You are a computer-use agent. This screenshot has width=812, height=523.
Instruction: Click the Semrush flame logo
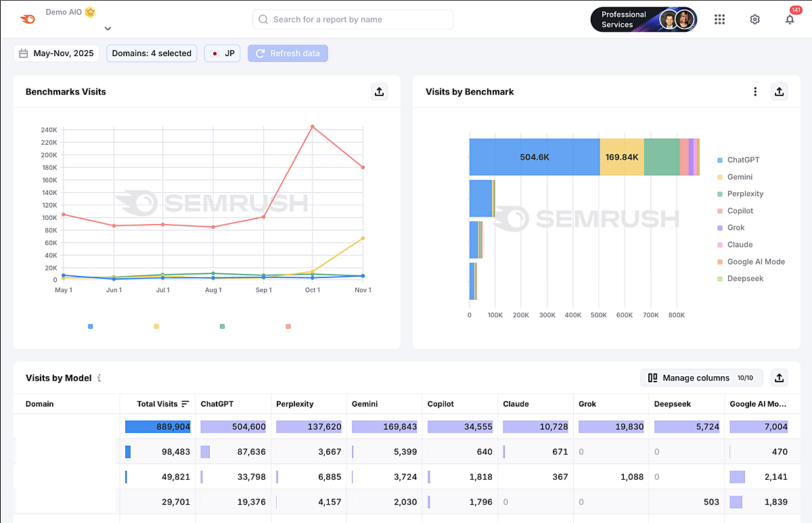click(28, 20)
